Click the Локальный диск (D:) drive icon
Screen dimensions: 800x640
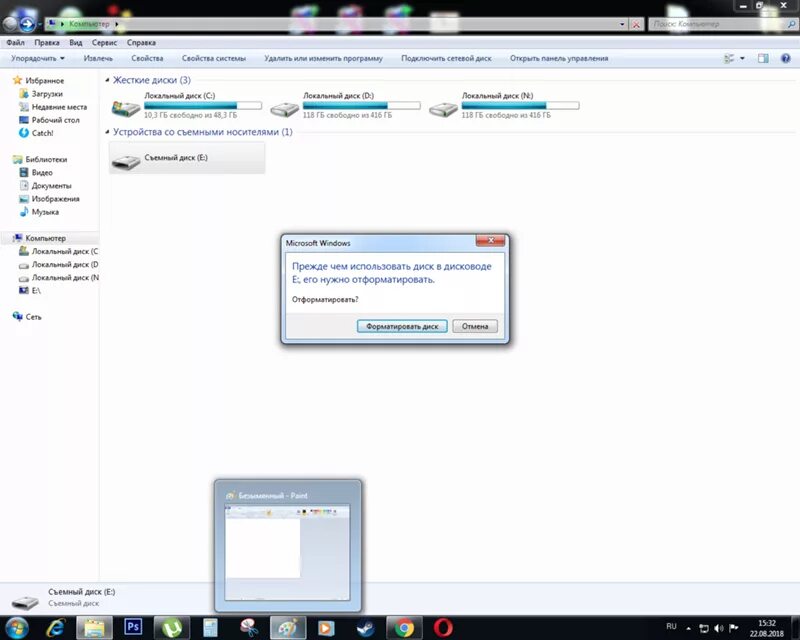(284, 109)
